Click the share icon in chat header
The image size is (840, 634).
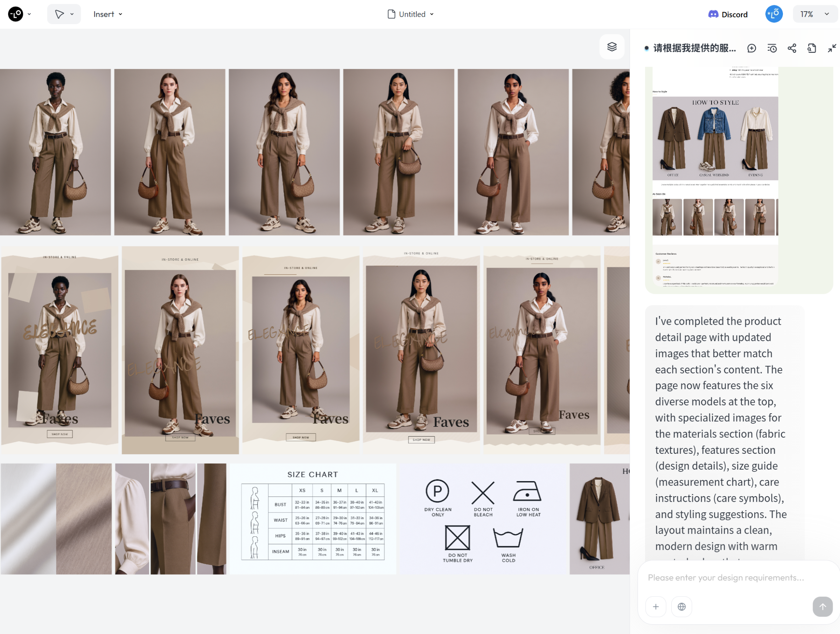pyautogui.click(x=792, y=48)
